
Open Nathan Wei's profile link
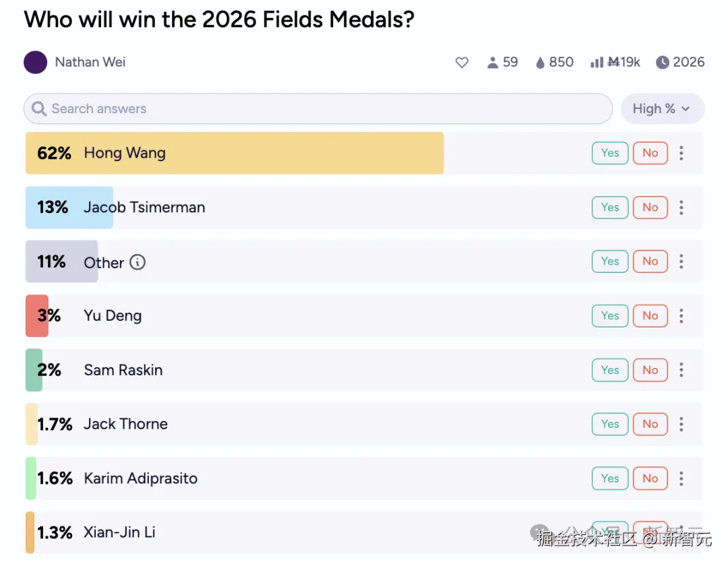(x=90, y=63)
